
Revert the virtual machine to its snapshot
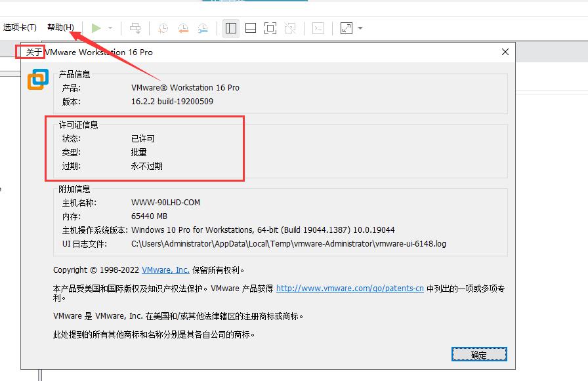coord(183,28)
